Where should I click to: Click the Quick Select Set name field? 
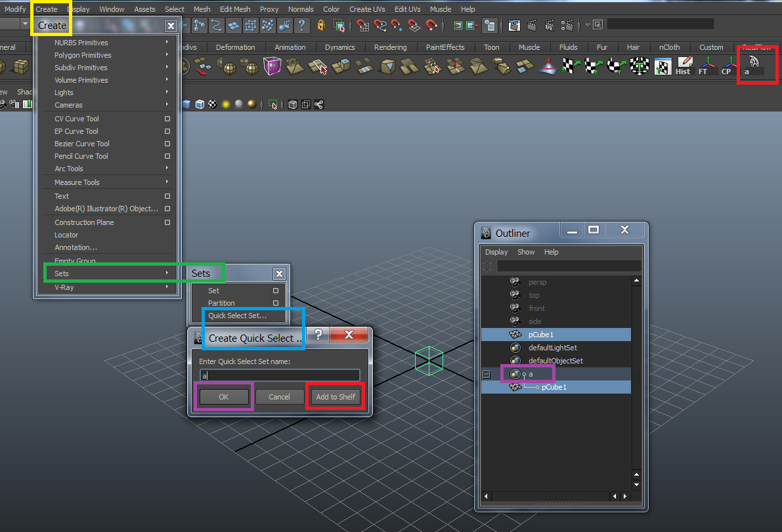coord(280,376)
